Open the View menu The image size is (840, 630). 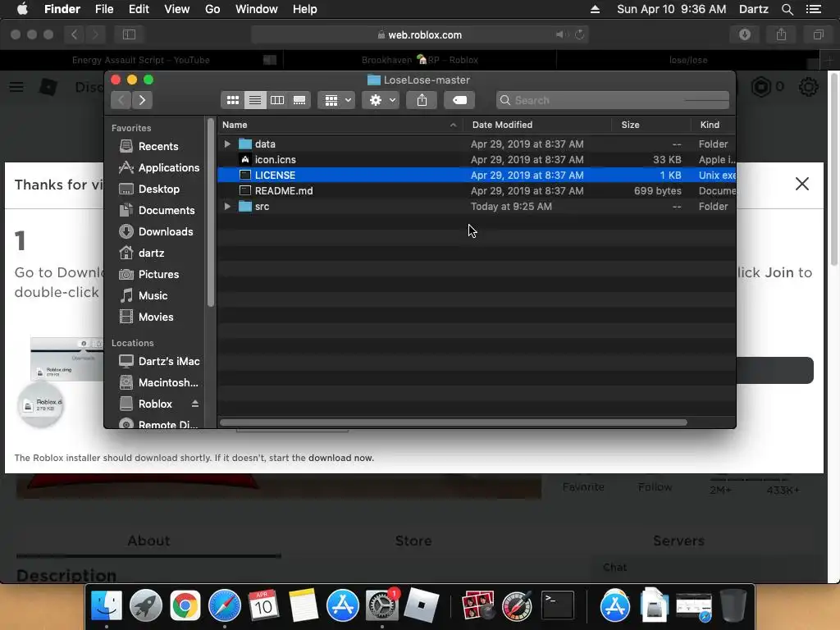(x=177, y=9)
